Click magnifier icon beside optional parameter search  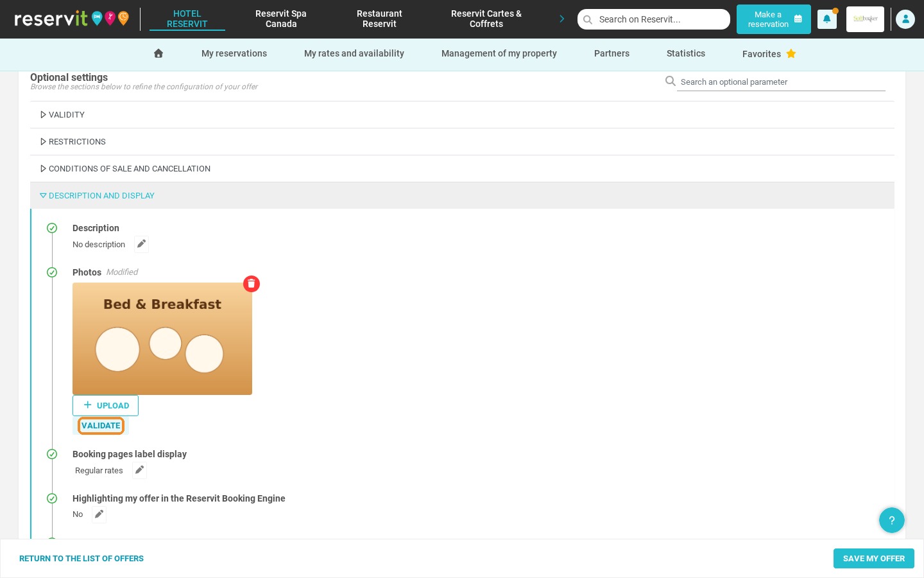click(x=671, y=81)
